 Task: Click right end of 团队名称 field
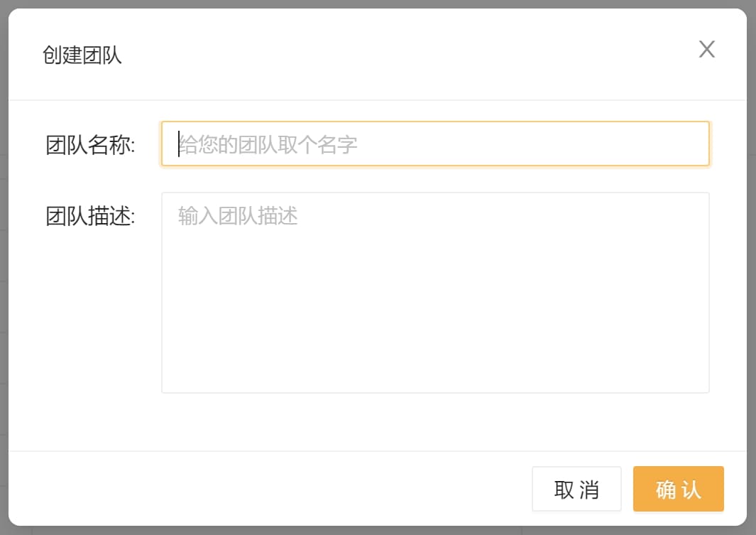tap(689, 144)
